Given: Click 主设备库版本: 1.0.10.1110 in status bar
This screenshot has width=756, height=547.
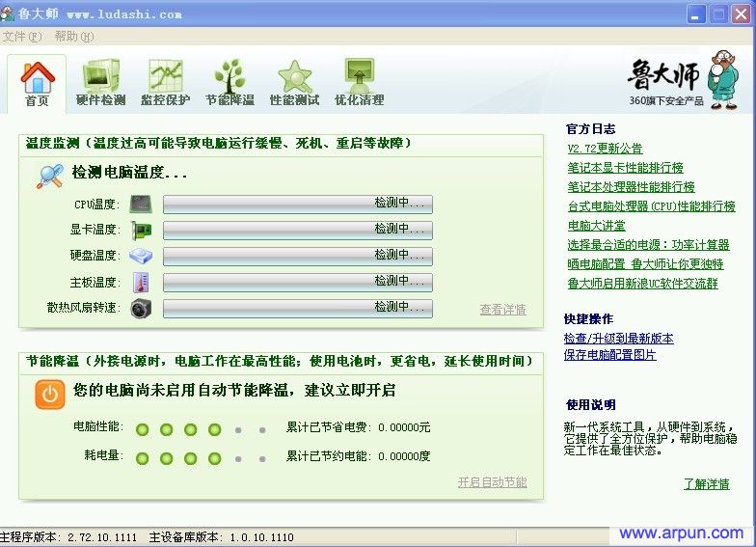Looking at the screenshot, I should tap(222, 537).
